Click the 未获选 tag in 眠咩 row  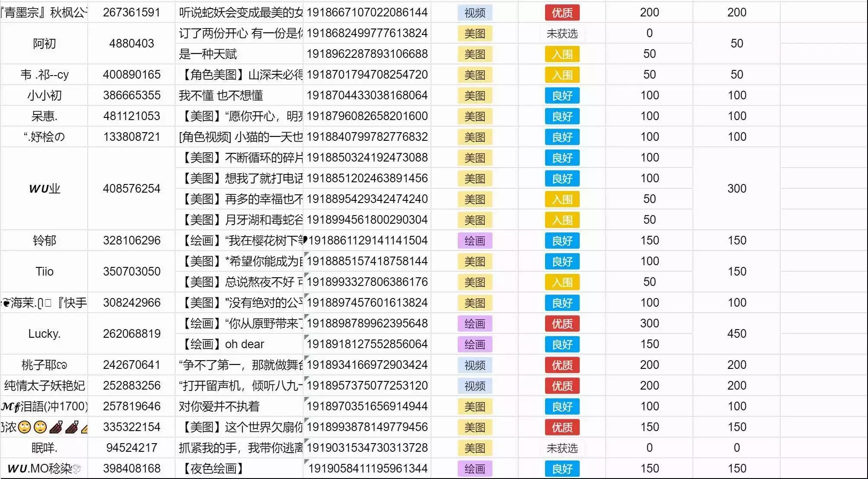(562, 448)
